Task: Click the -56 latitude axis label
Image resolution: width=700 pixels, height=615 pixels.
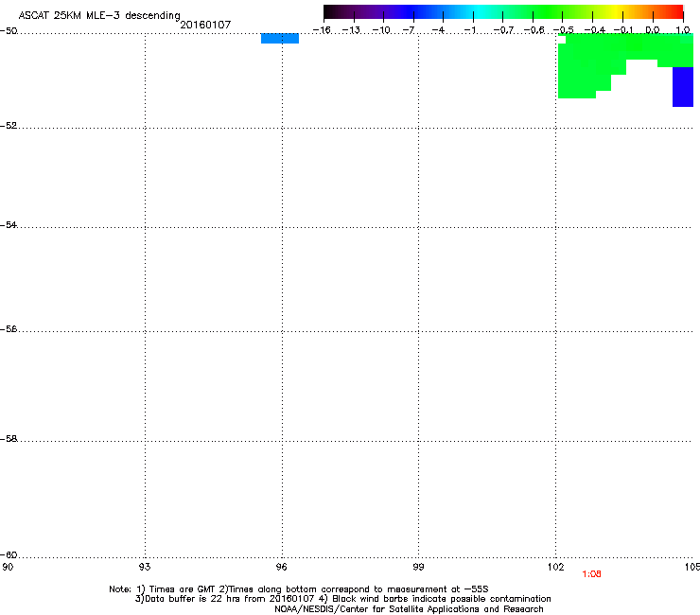Action: (x=9, y=328)
